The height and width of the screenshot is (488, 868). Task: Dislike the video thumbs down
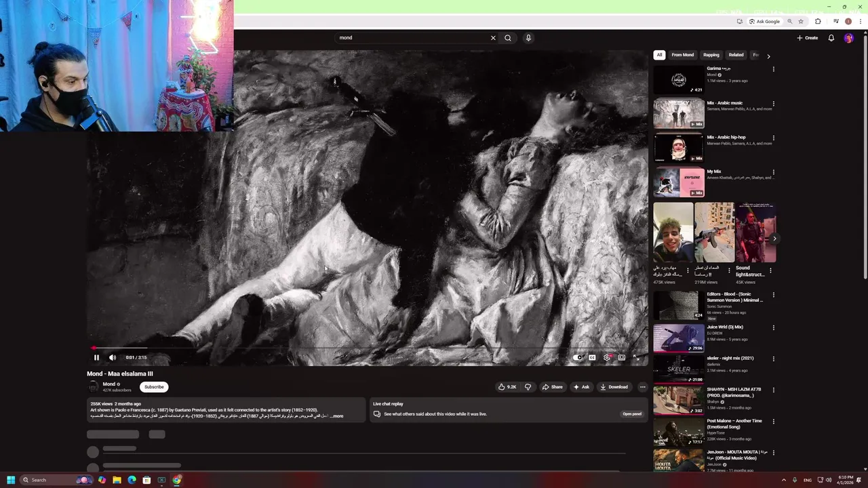[x=528, y=387]
